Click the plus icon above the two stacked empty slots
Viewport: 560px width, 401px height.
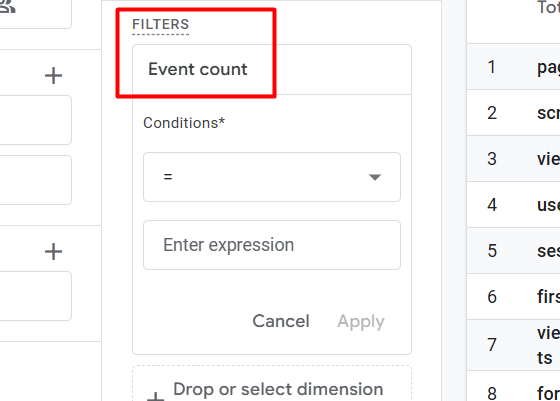[54, 75]
